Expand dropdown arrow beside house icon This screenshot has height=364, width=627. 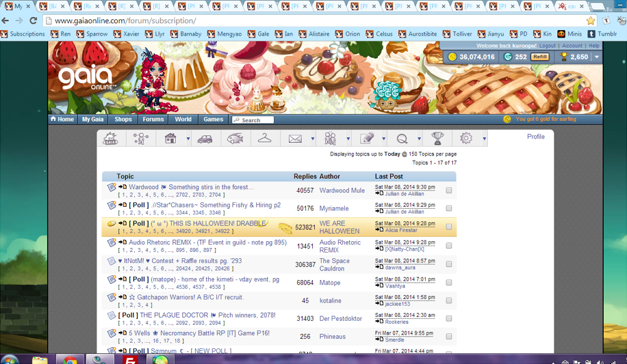[x=188, y=139]
